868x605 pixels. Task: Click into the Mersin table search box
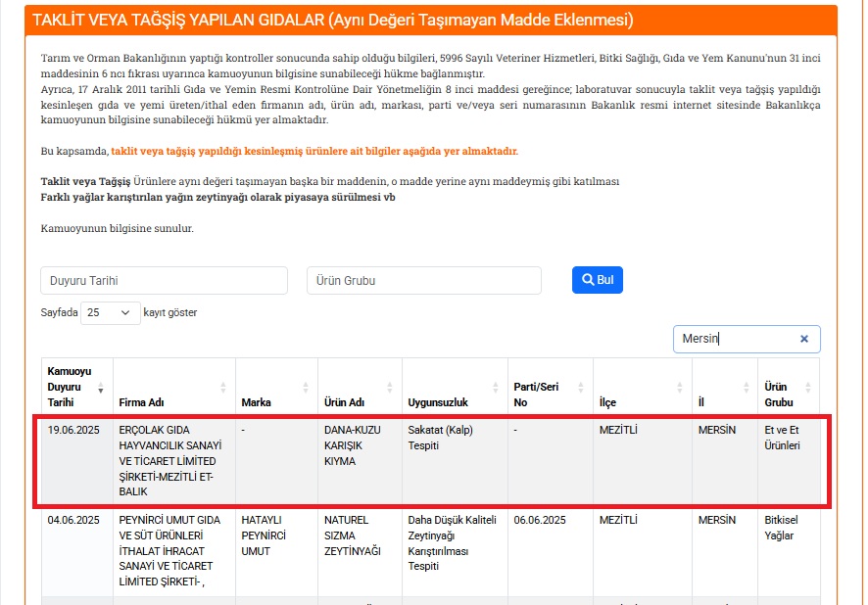tap(747, 339)
